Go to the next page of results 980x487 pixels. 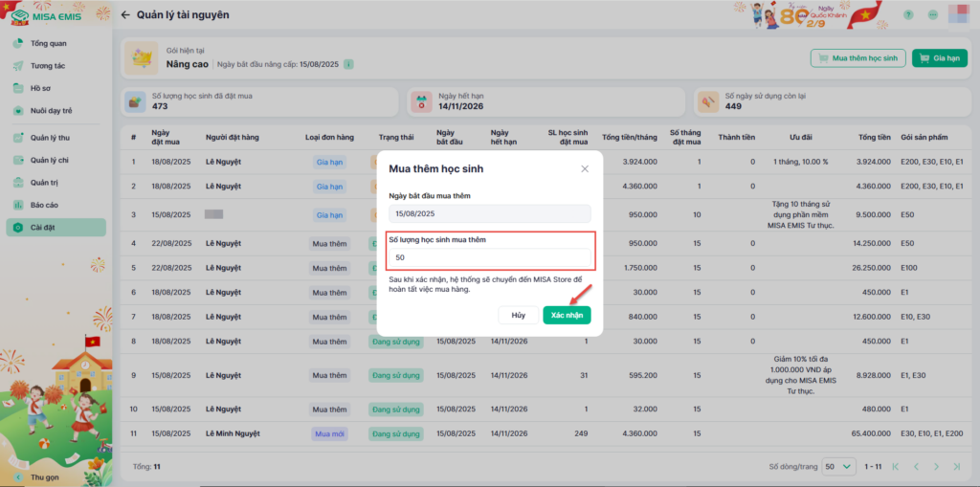[x=936, y=466]
